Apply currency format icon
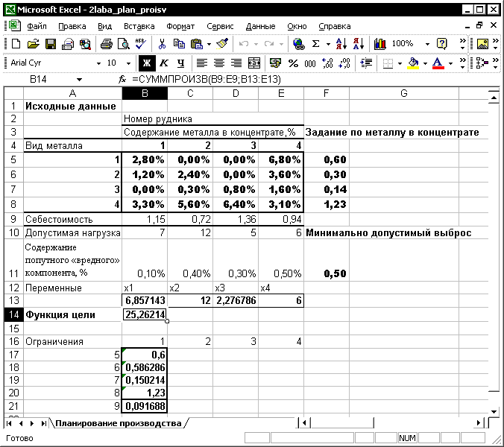 pyautogui.click(x=275, y=63)
